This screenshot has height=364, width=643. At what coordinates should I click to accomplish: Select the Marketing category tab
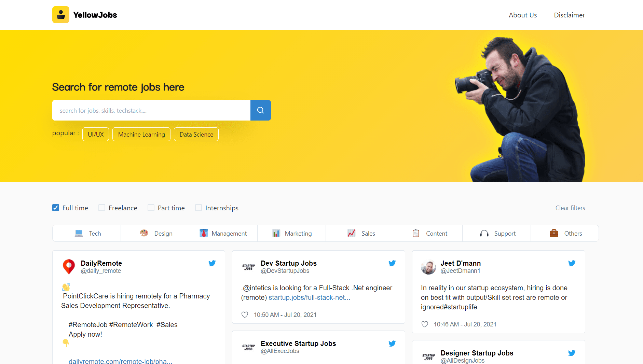(x=292, y=233)
